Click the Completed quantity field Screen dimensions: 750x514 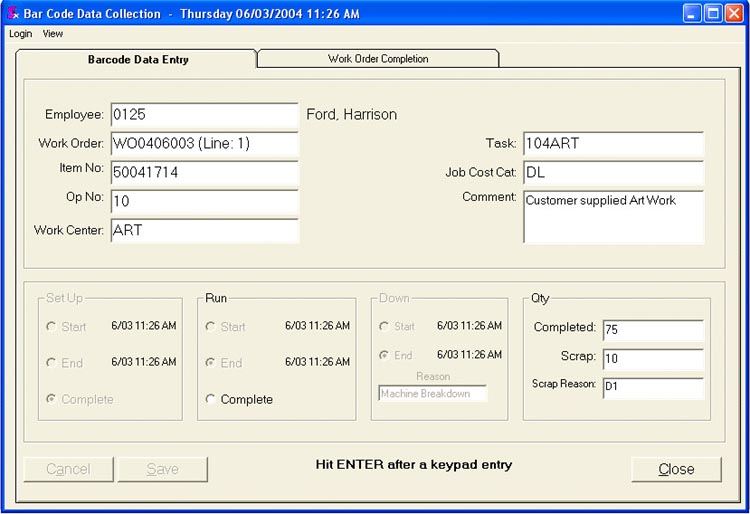[652, 329]
